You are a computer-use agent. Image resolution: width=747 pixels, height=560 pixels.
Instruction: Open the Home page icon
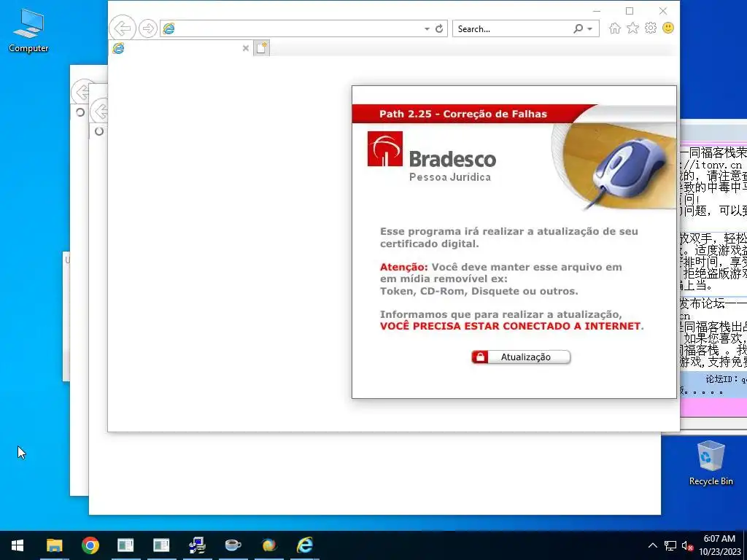pyautogui.click(x=614, y=28)
